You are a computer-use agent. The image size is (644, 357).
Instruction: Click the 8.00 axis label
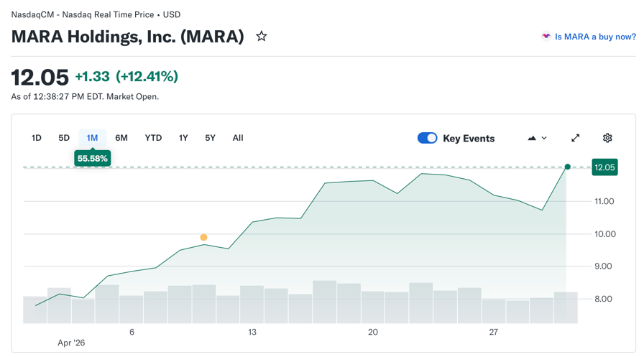point(603,299)
